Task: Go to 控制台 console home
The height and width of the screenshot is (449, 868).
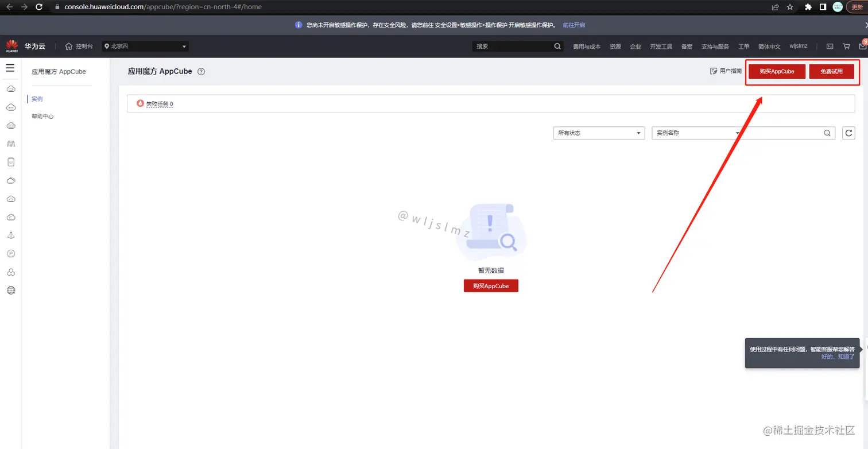Action: pyautogui.click(x=79, y=46)
